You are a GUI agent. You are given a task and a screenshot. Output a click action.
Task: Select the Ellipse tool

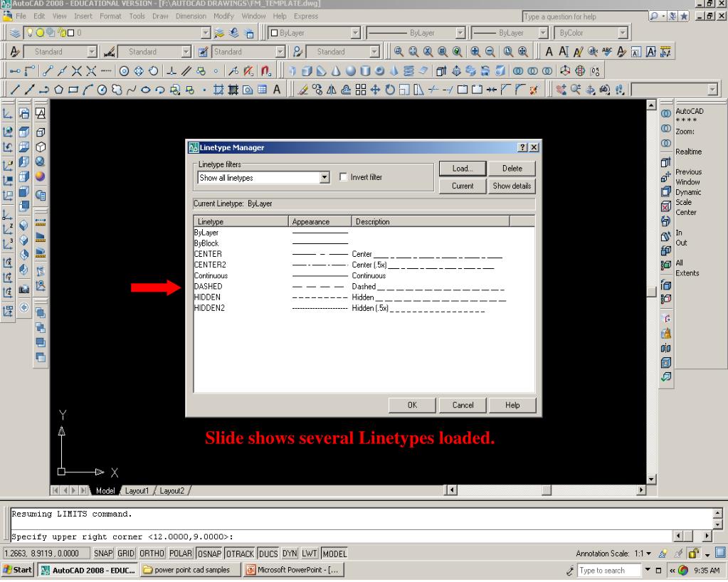tap(145, 90)
